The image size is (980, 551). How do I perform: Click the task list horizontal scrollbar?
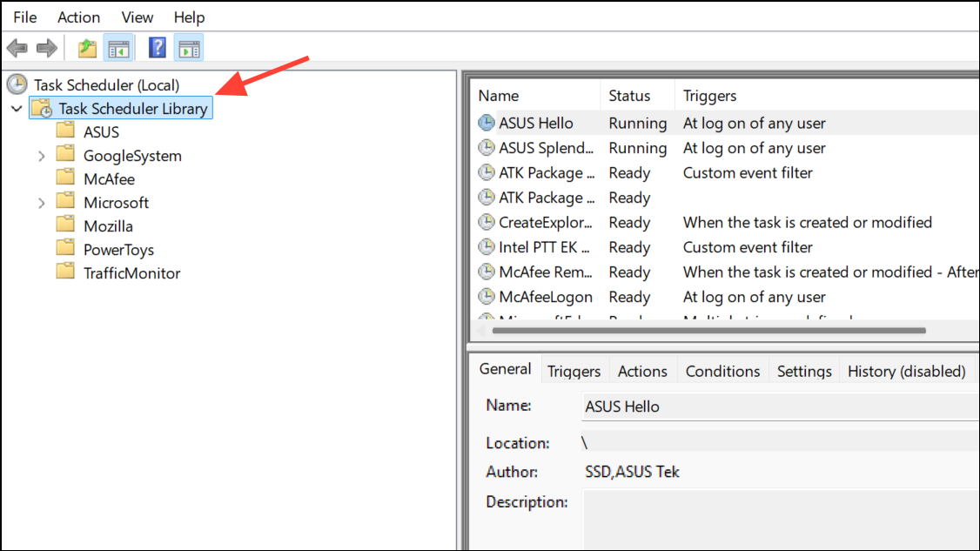click(x=708, y=330)
